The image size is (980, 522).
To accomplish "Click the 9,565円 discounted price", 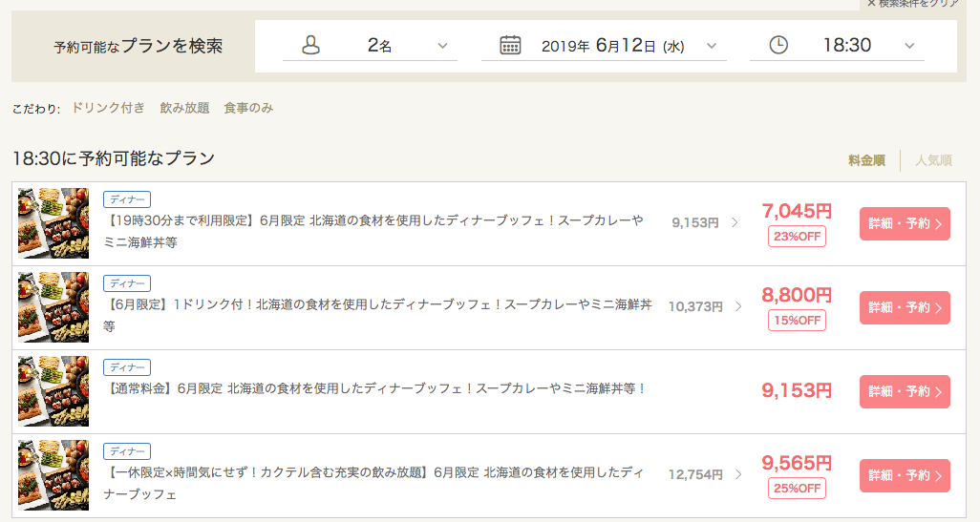I will tap(797, 463).
